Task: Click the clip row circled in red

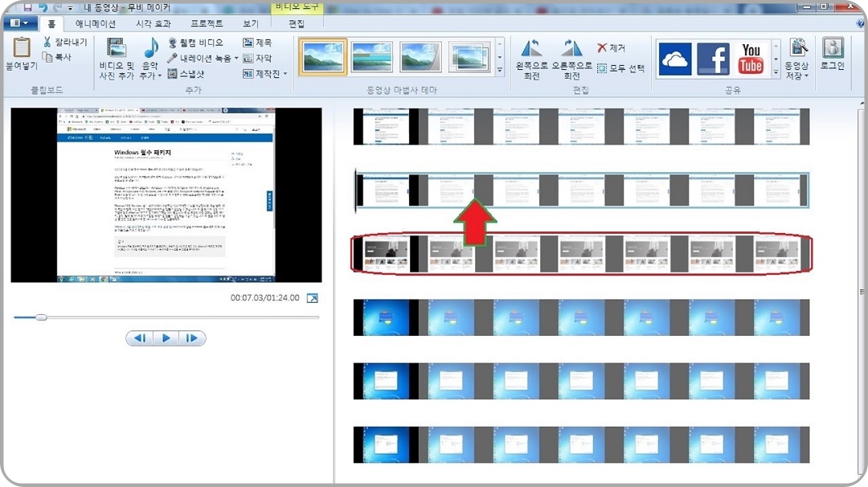Action: 581,253
